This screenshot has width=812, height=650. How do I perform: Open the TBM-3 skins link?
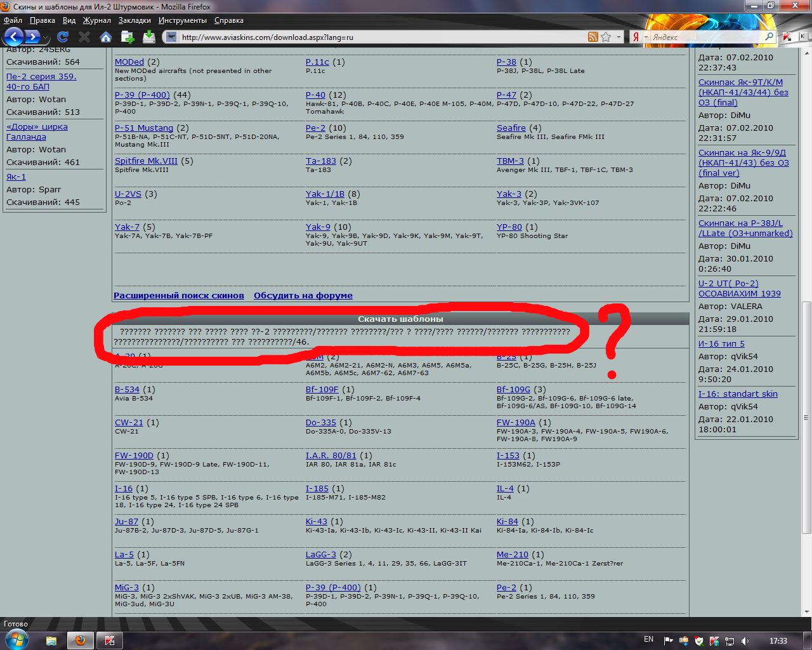pyautogui.click(x=511, y=161)
